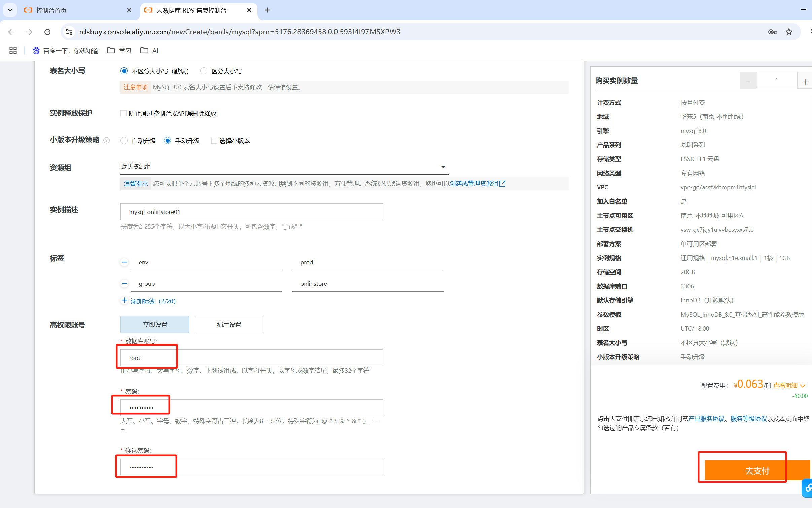The image size is (812, 508).
Task: Bookmark this page with the star icon
Action: (x=789, y=32)
